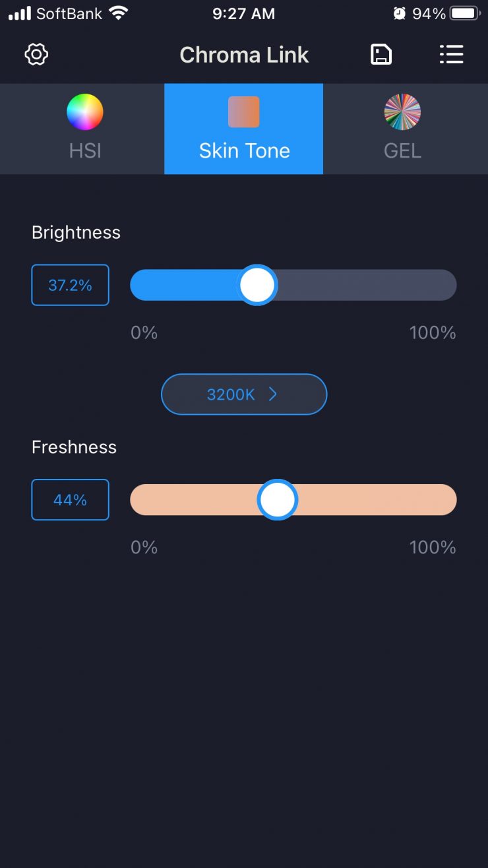Switch to the GEL tab label
The image size is (488, 868).
(402, 150)
